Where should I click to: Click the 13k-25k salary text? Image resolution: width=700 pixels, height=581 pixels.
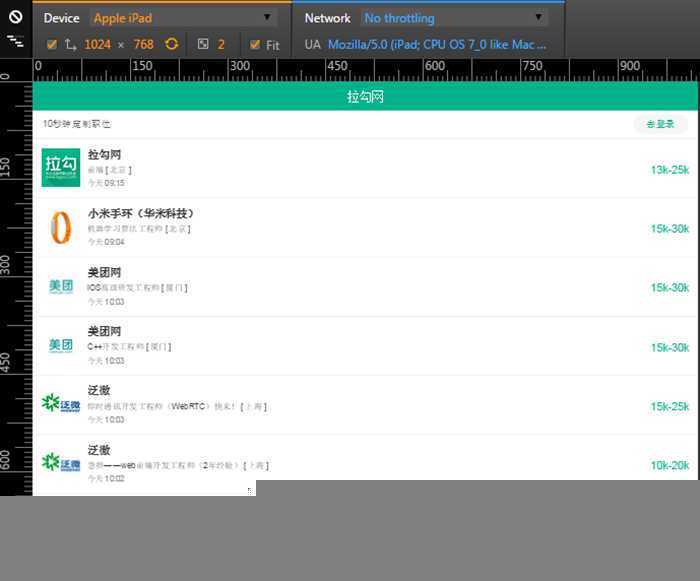670,170
